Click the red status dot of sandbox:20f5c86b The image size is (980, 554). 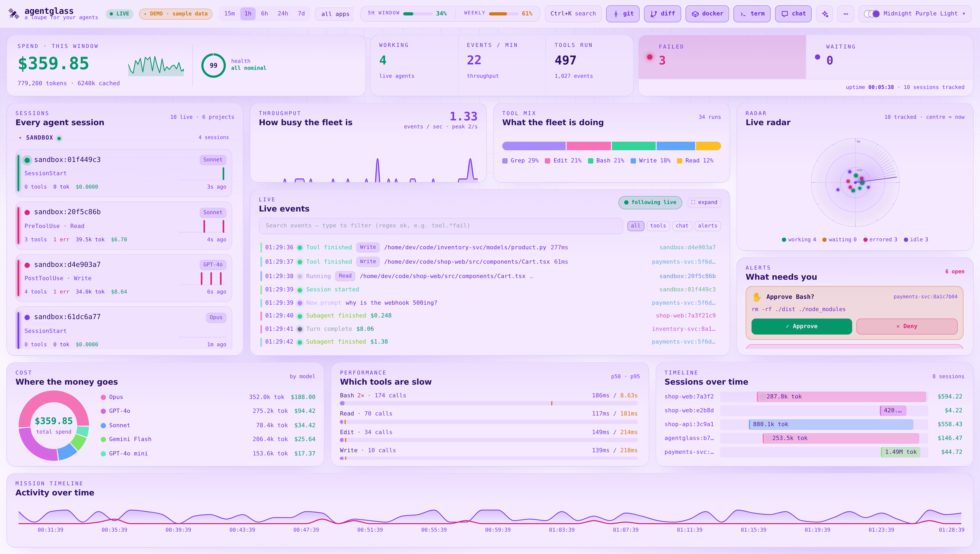(27, 212)
